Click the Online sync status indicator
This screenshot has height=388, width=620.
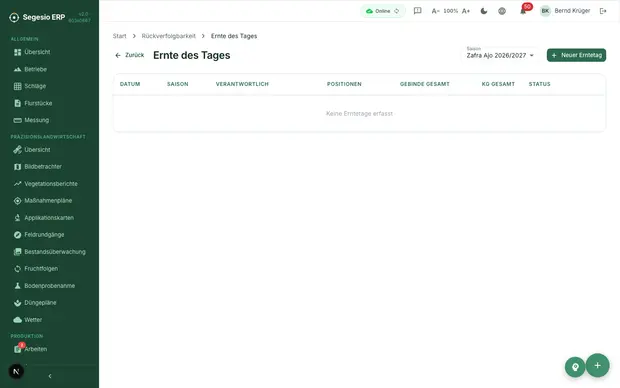point(382,11)
